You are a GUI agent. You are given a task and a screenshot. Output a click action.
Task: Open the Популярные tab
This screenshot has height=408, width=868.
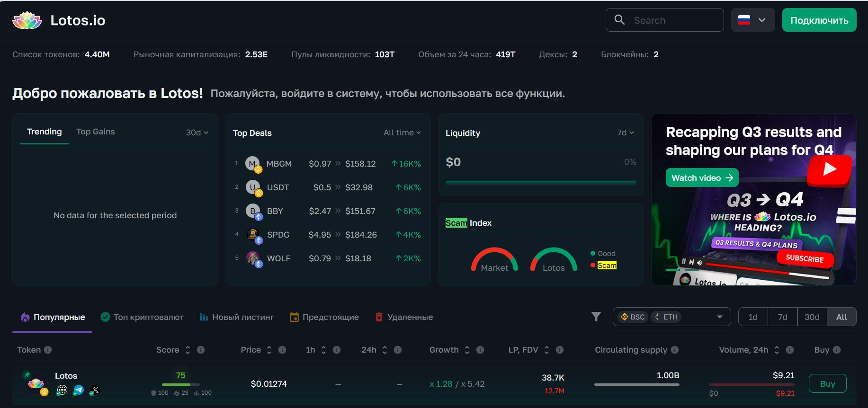pos(53,317)
